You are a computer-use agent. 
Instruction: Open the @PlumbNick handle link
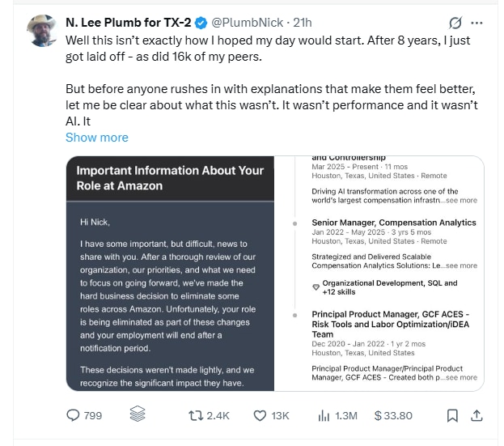245,23
